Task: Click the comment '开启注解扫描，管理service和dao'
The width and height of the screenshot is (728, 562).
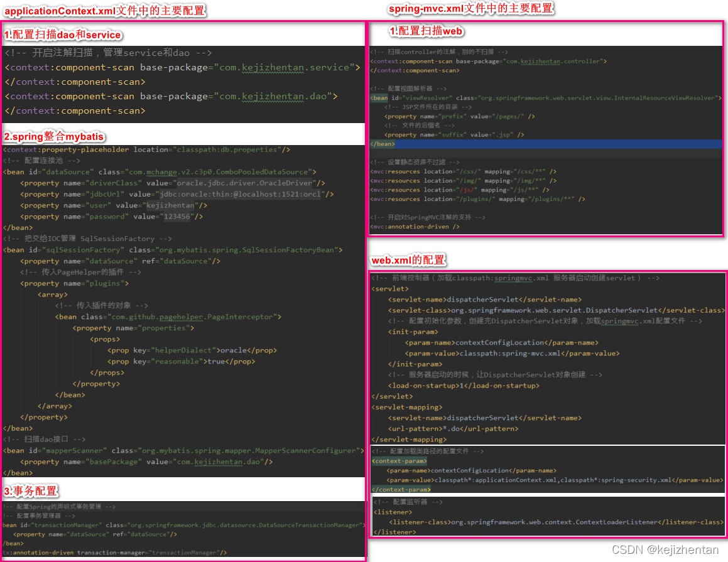Action: (x=108, y=53)
